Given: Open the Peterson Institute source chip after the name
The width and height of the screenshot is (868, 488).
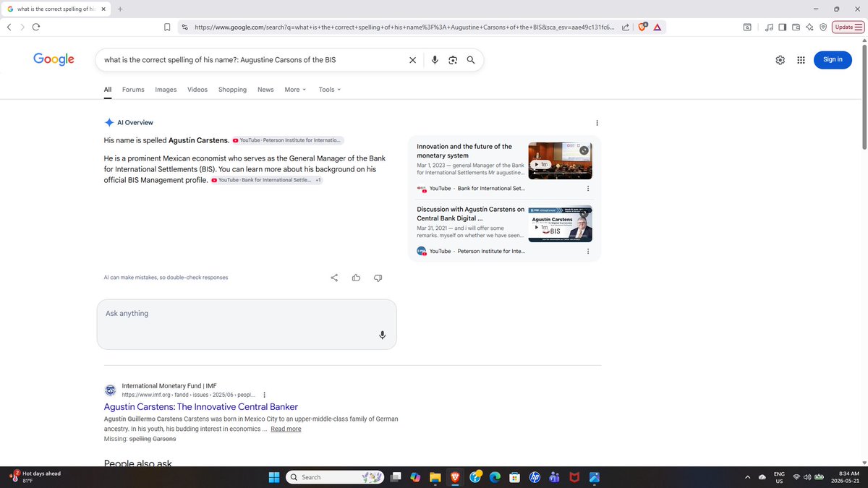Looking at the screenshot, I should tap(288, 140).
